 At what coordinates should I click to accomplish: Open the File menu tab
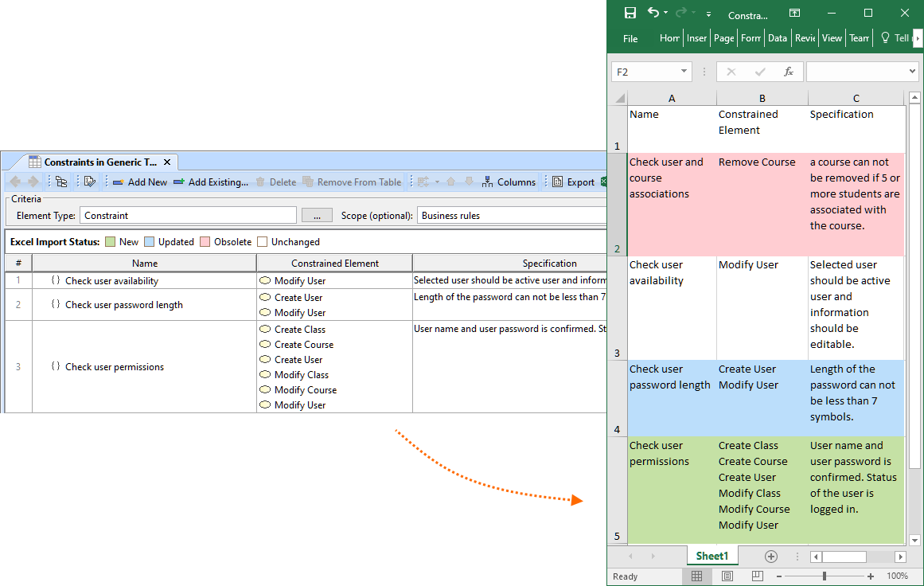pyautogui.click(x=630, y=38)
